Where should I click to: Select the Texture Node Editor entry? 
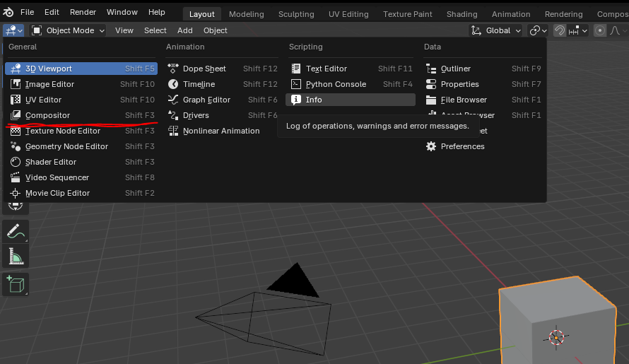pos(81,131)
